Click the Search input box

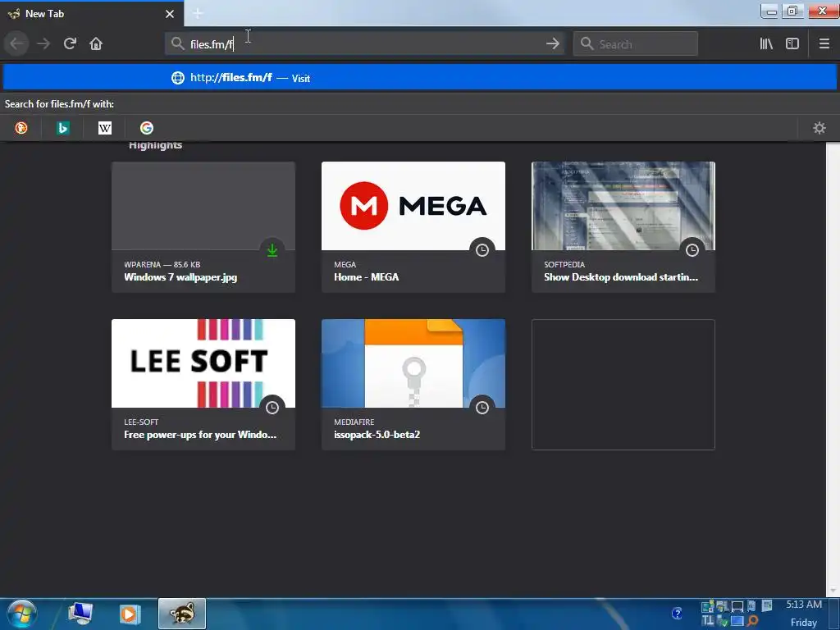click(x=636, y=43)
